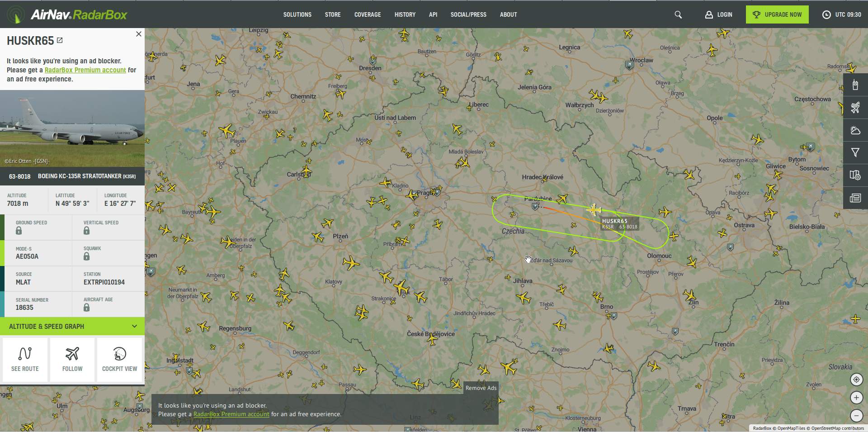Image resolution: width=868 pixels, height=432 pixels.
Task: Zoom in the map with plus button
Action: 856,398
